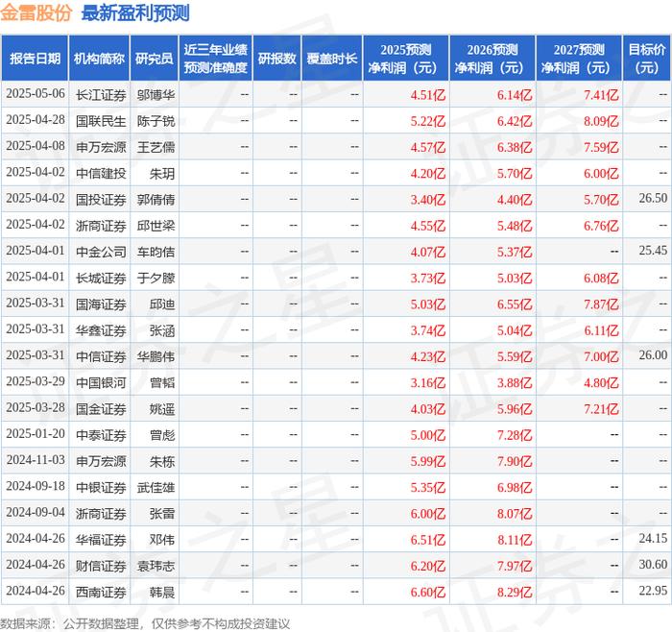
Task: Click the 覆盖时长 column header
Action: pos(332,59)
